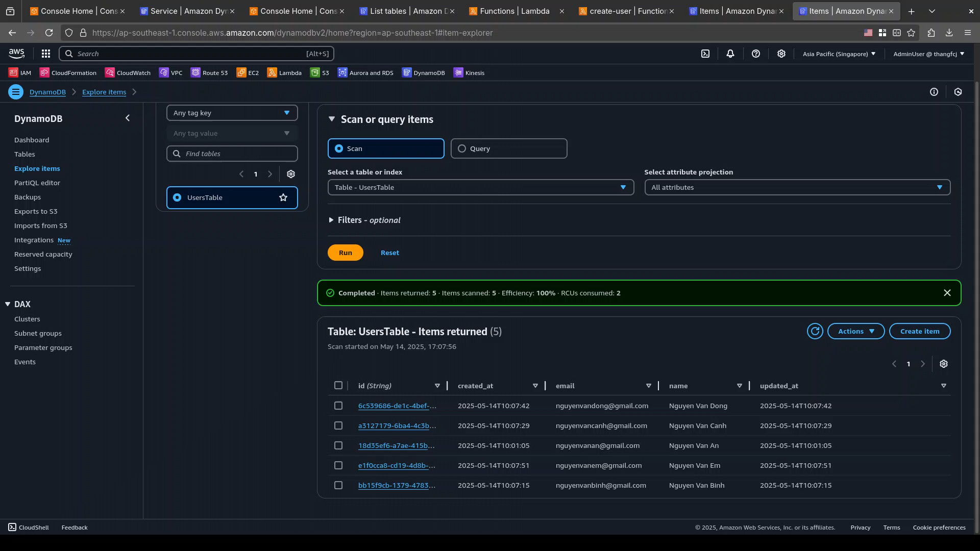980x551 pixels.
Task: Open Kinesis shortcut in favorites bar
Action: pyautogui.click(x=470, y=73)
